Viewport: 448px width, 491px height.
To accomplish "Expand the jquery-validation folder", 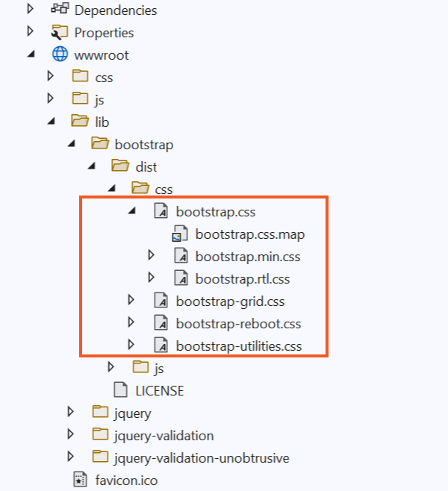I will tap(70, 434).
